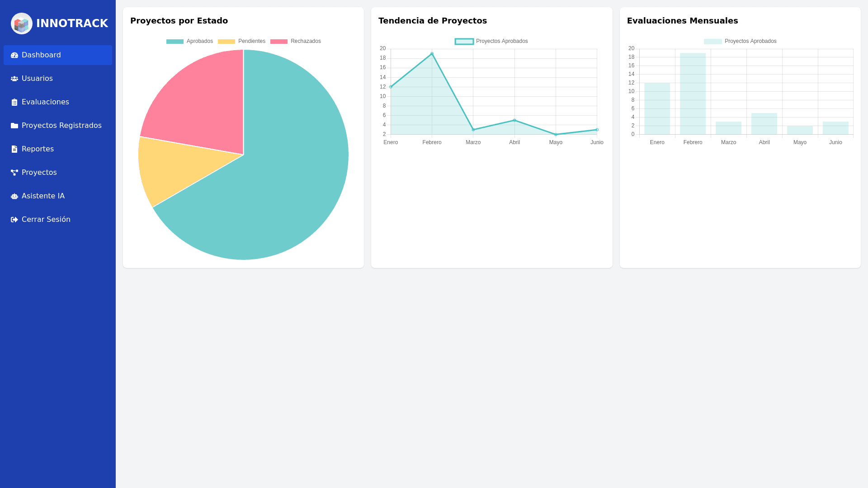The width and height of the screenshot is (868, 488).
Task: Toggle Pendientes legend in pie chart
Action: pos(241,41)
